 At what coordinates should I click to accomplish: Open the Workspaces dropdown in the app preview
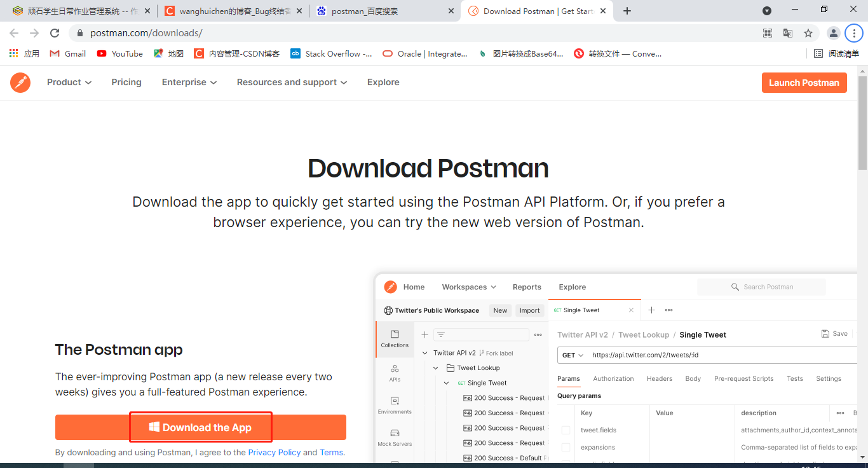469,287
